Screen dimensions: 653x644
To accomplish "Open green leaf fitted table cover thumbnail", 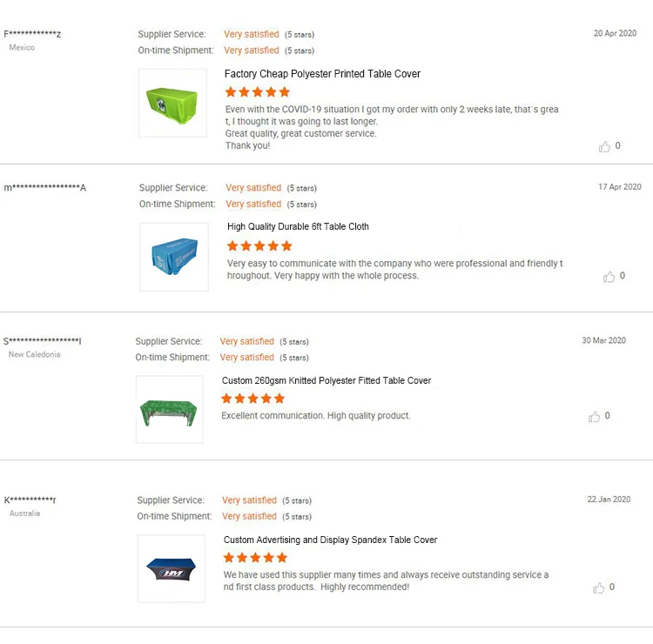I will (x=169, y=410).
